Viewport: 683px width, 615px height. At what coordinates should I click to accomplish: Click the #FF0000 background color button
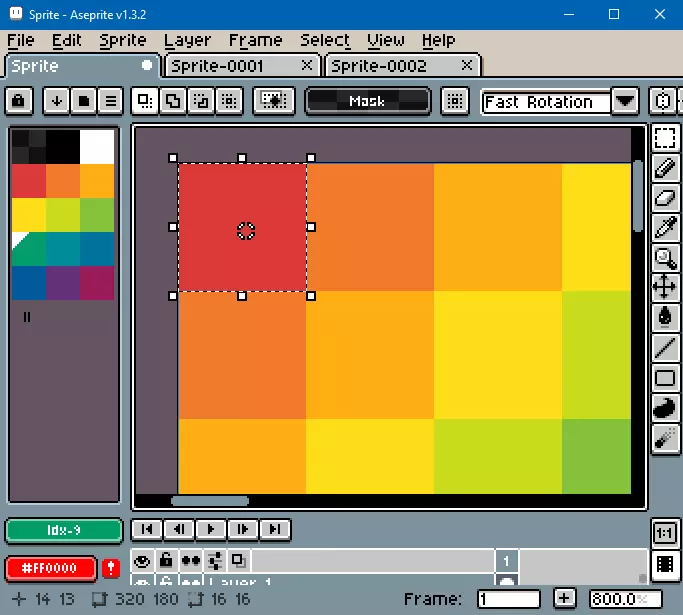[x=50, y=568]
